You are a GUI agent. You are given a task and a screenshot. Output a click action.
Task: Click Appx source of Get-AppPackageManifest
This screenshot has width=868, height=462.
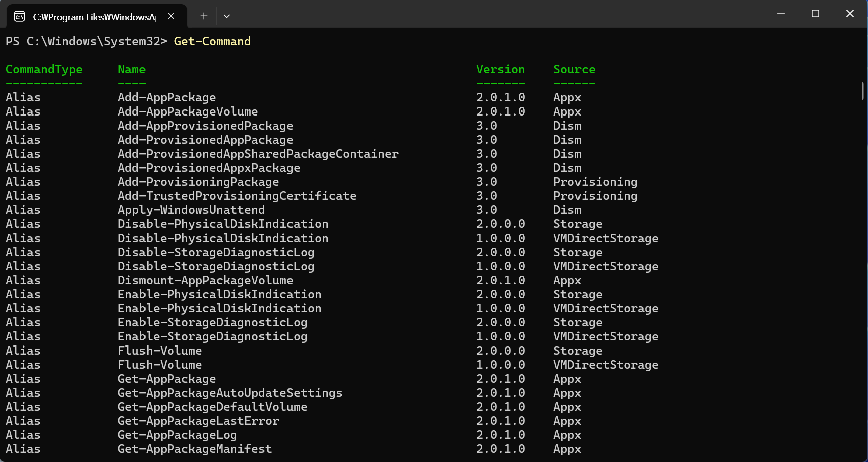(567, 449)
